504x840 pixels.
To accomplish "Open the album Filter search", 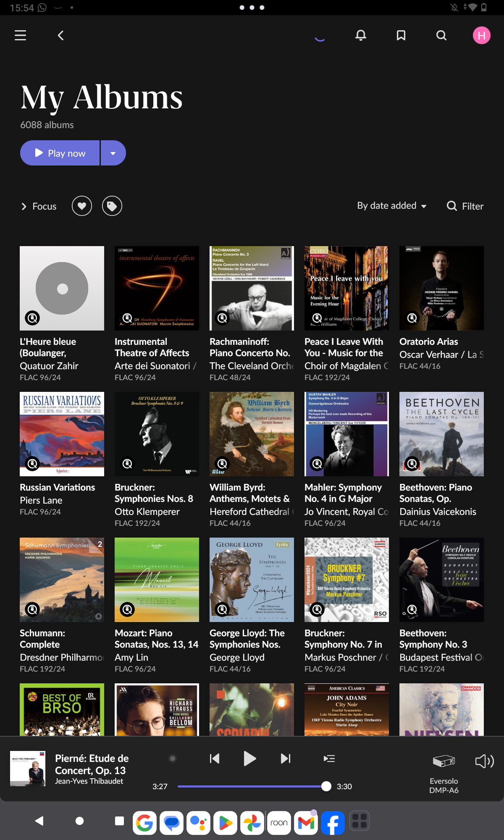I will pyautogui.click(x=465, y=206).
